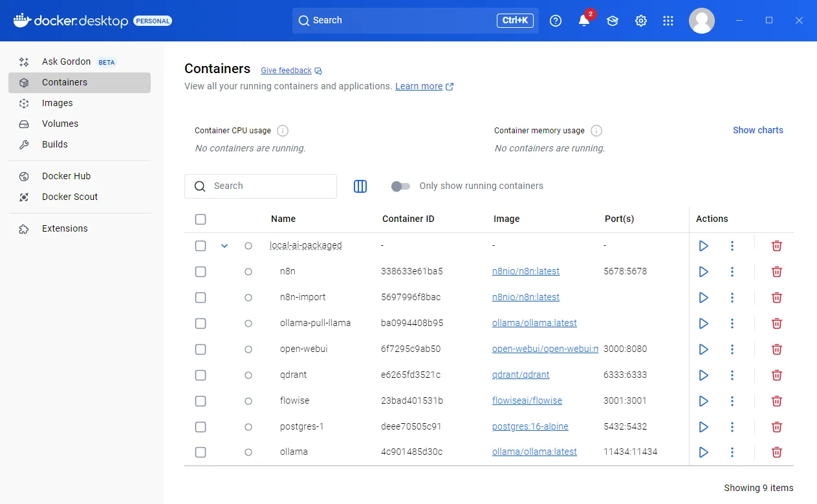Delete the flowise container

[776, 400]
